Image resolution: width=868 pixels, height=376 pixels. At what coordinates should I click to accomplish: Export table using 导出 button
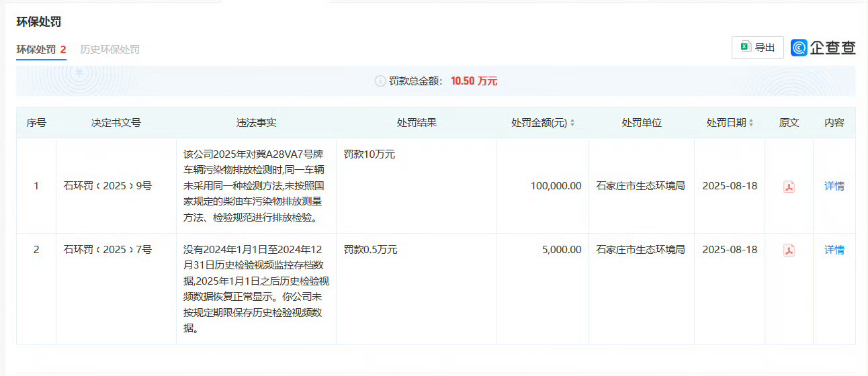pyautogui.click(x=758, y=47)
